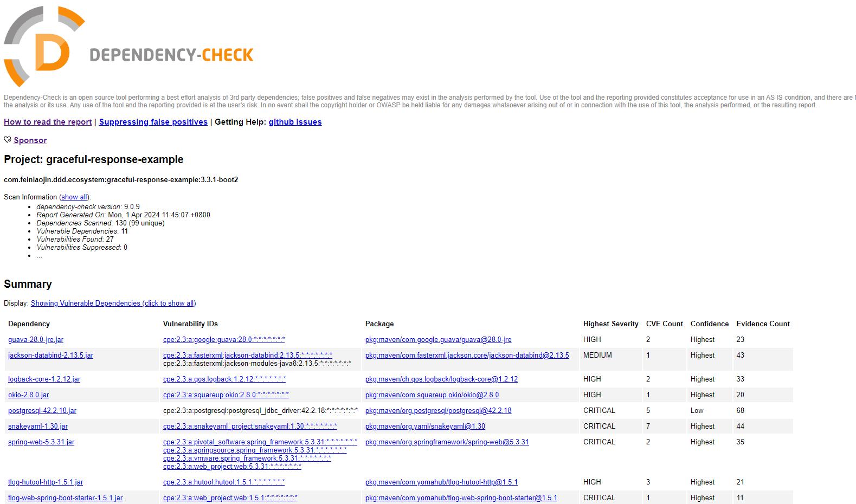Select the graceful-response-example:3.3.1-boot2 artifact text
Image resolution: width=856 pixels, height=504 pixels.
pyautogui.click(x=121, y=180)
